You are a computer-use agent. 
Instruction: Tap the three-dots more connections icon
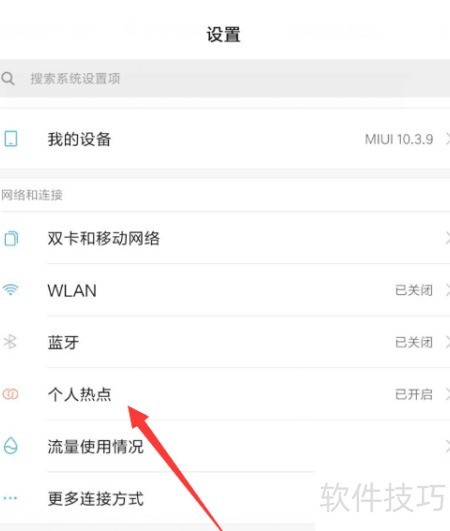10,498
